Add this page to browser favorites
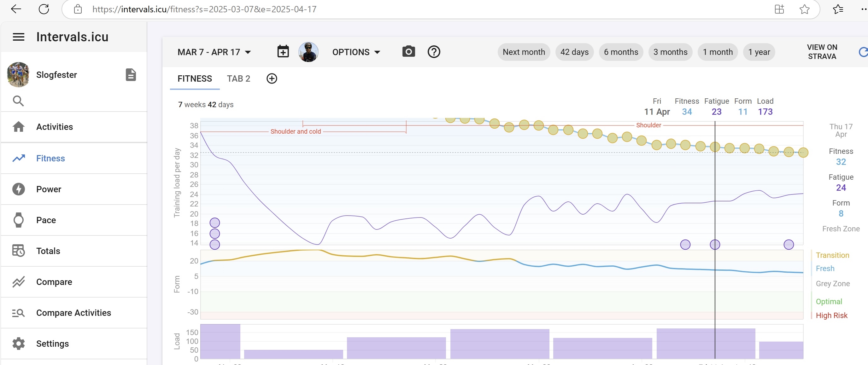This screenshot has width=868, height=365. 805,9
